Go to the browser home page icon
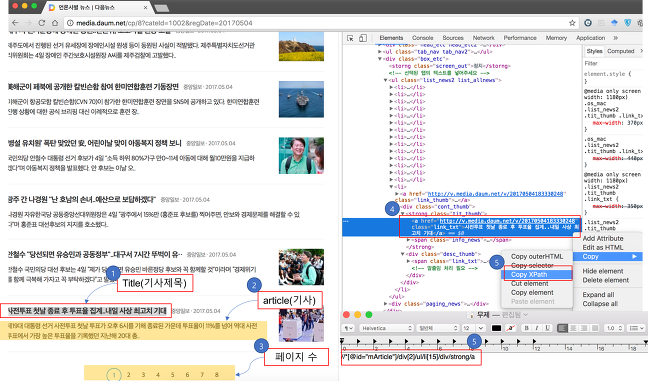Screen dimensions: 648x381 [55, 23]
